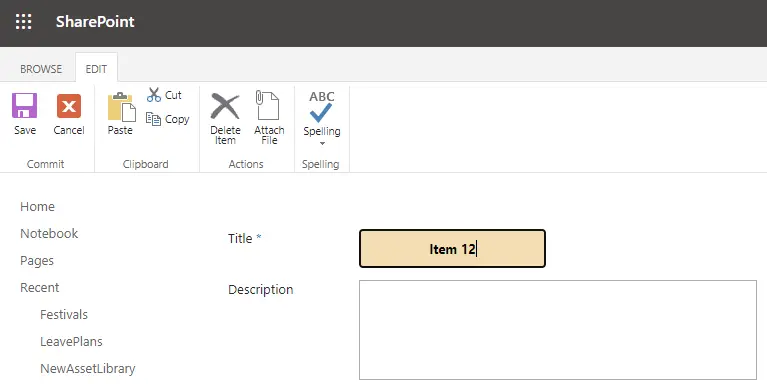Open the SharePoint app launcher grid
This screenshot has width=767, height=384.
[x=23, y=22]
